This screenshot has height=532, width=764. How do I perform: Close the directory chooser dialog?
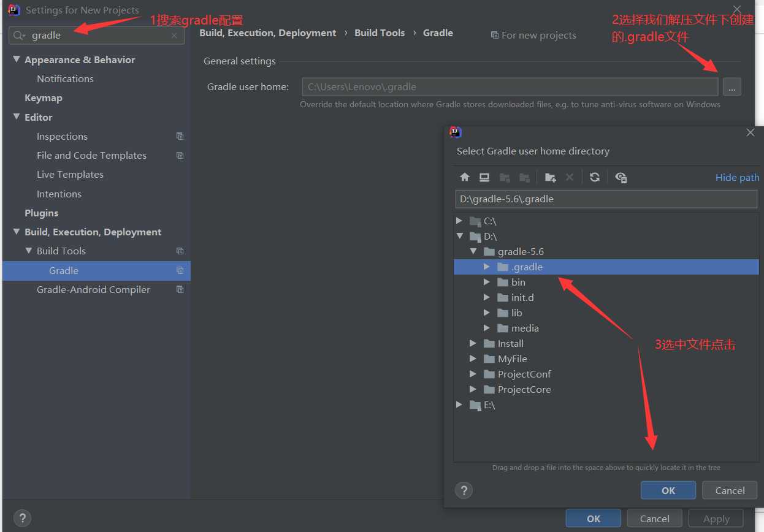(x=750, y=132)
